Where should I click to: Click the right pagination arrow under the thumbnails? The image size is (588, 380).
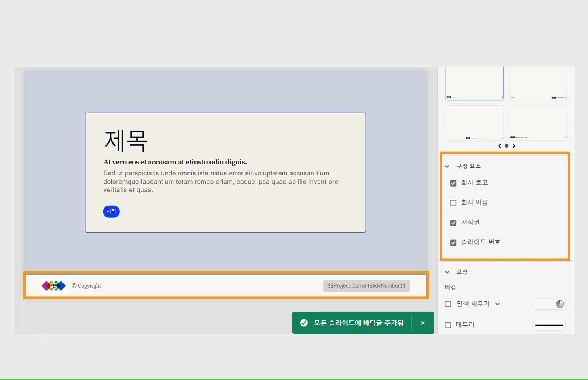[x=514, y=146]
